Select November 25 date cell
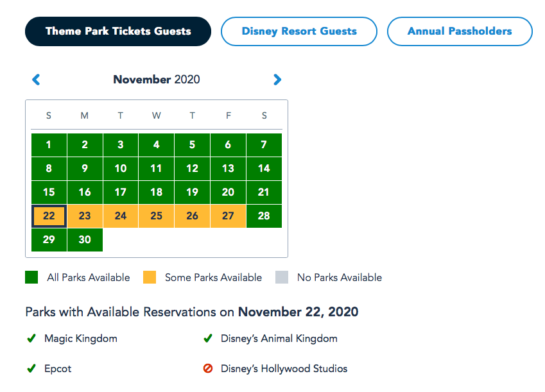The height and width of the screenshot is (392, 545). (x=156, y=216)
